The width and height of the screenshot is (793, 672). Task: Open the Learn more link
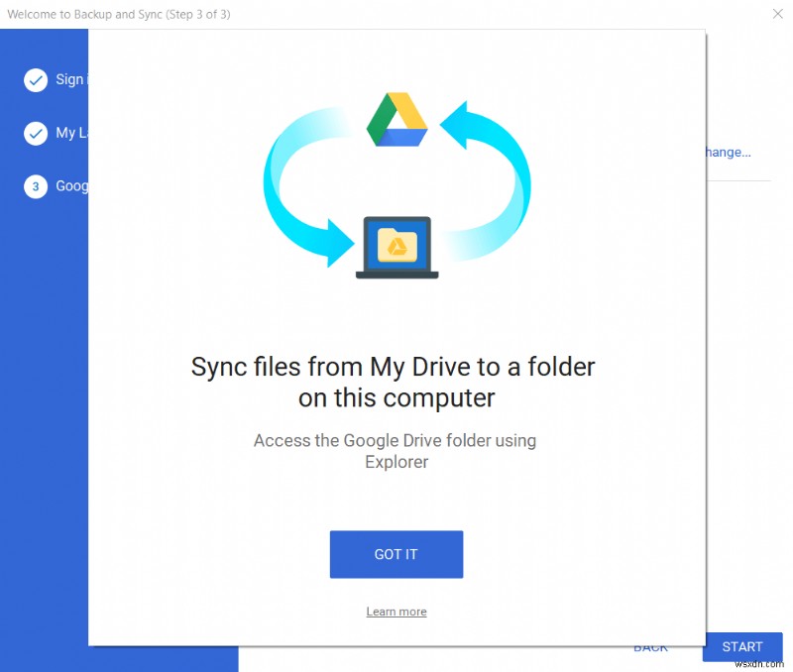point(396,612)
